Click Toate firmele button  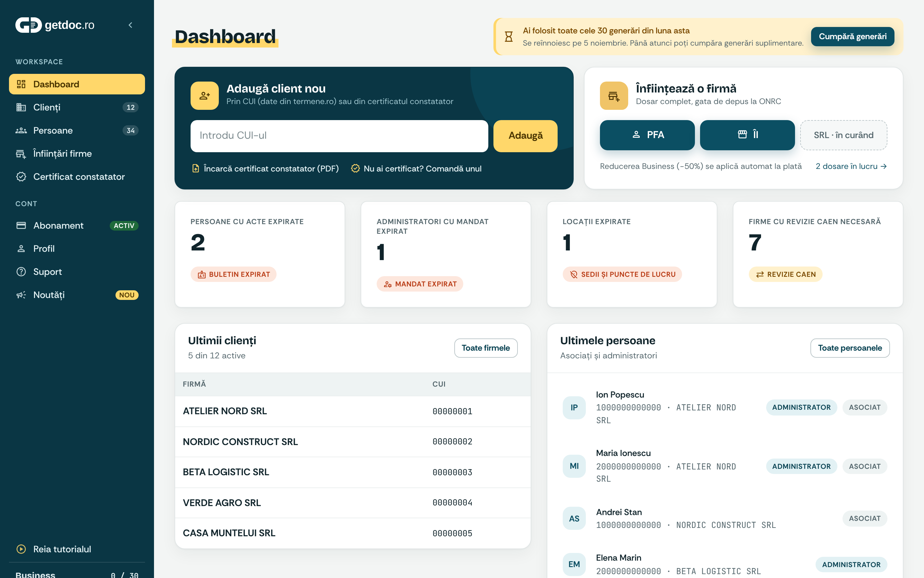click(x=486, y=348)
